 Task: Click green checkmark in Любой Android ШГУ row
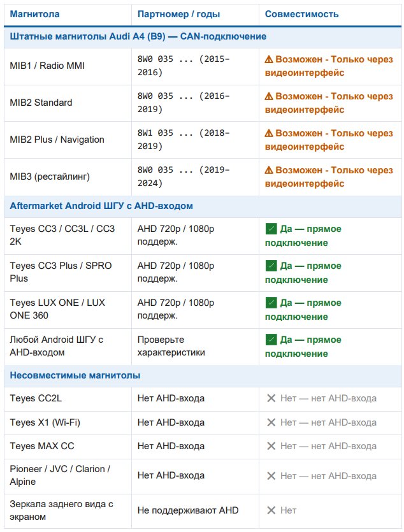coord(271,340)
